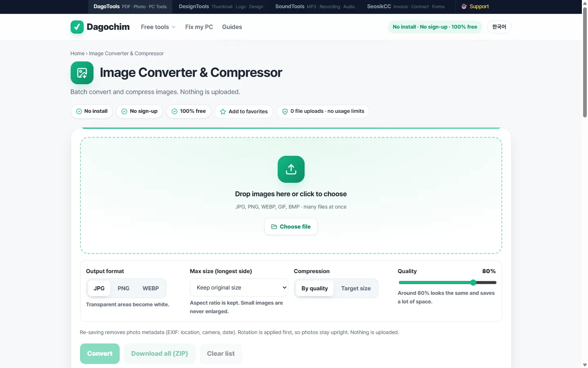Click the No install · No sign-up header badge
This screenshot has width=588, height=368.
435,27
